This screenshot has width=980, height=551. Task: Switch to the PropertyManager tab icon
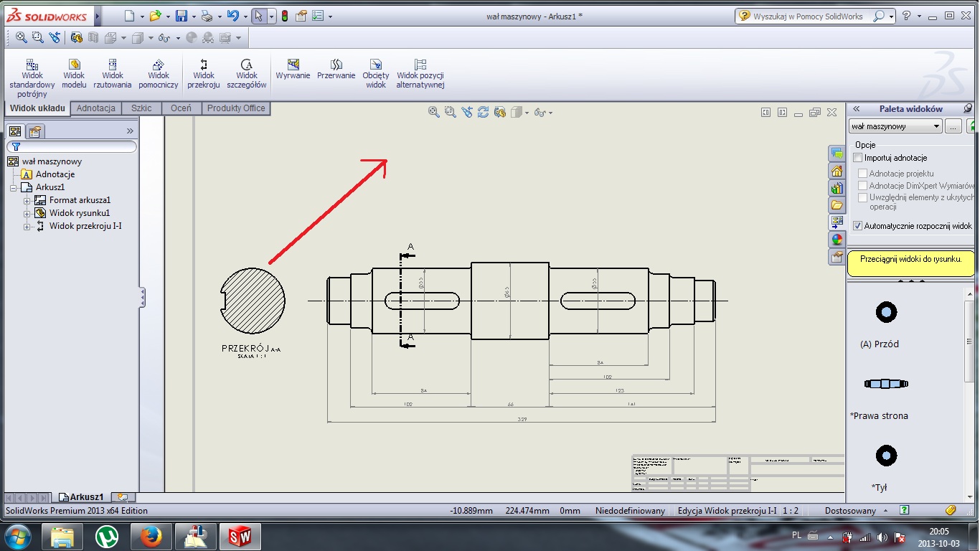[x=35, y=131]
